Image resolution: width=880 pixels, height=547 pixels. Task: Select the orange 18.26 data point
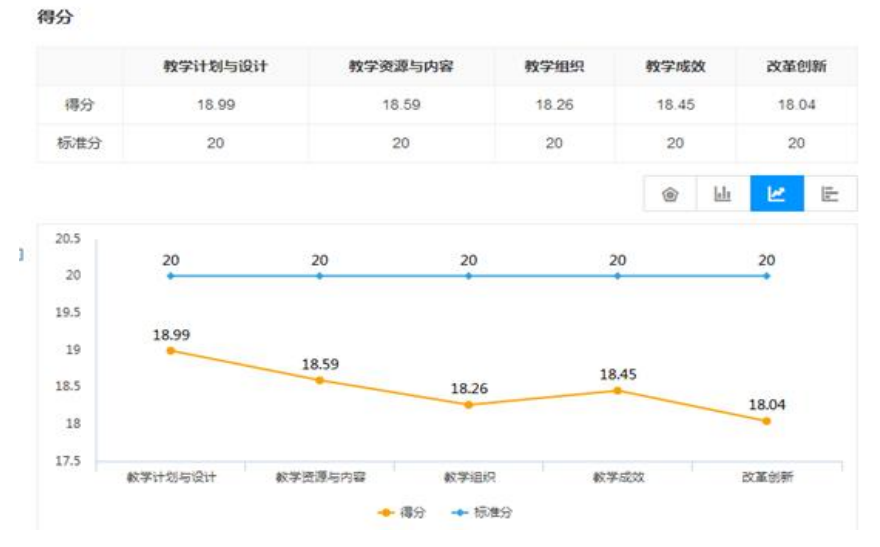click(x=468, y=405)
